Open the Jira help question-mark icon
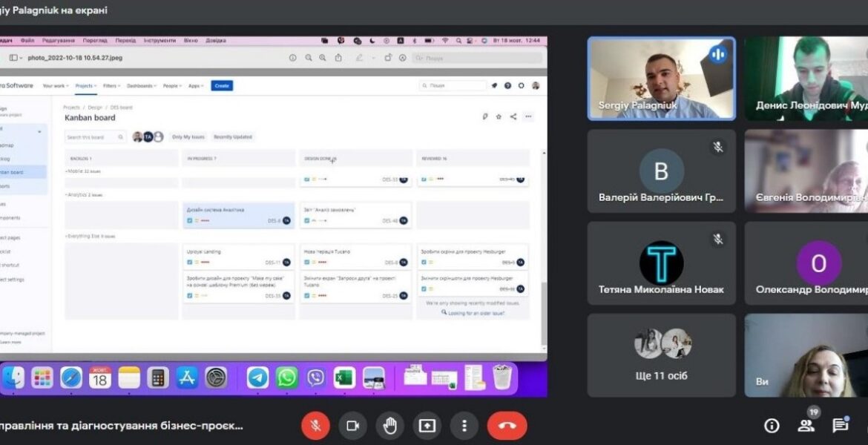 [507, 85]
